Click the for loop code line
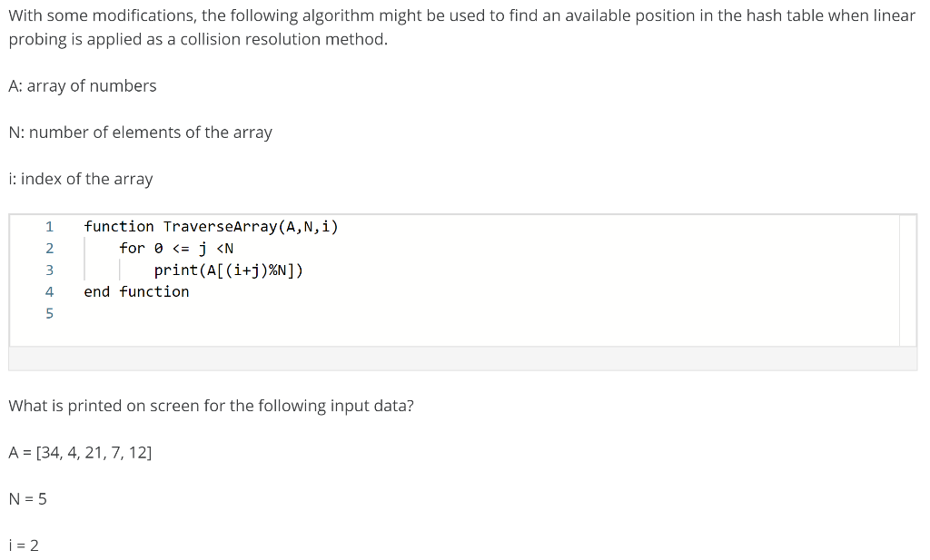Image resolution: width=930 pixels, height=560 pixels. pyautogui.click(x=176, y=249)
